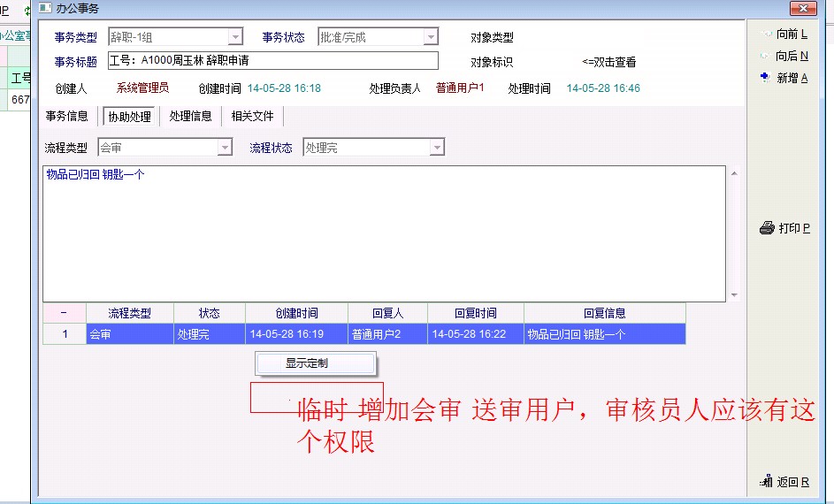
Task: Click the 创建时间 column header
Action: (296, 313)
